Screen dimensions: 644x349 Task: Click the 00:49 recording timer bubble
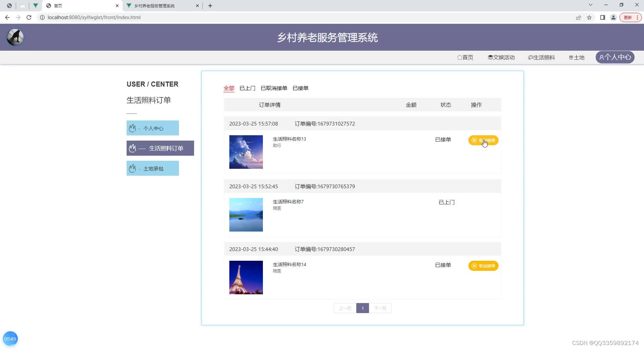10,339
